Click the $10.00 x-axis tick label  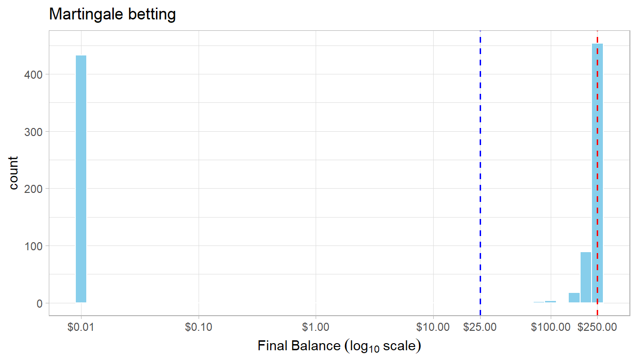[x=433, y=327]
